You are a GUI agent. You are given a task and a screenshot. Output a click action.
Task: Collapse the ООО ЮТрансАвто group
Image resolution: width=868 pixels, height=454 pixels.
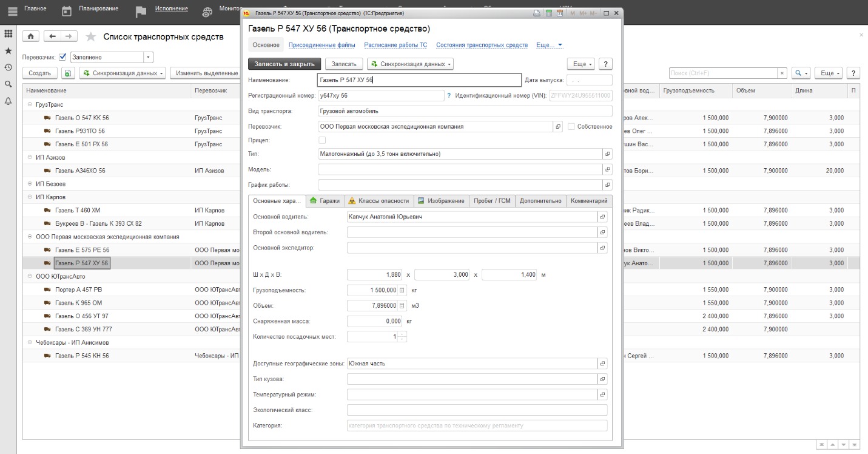pyautogui.click(x=30, y=276)
